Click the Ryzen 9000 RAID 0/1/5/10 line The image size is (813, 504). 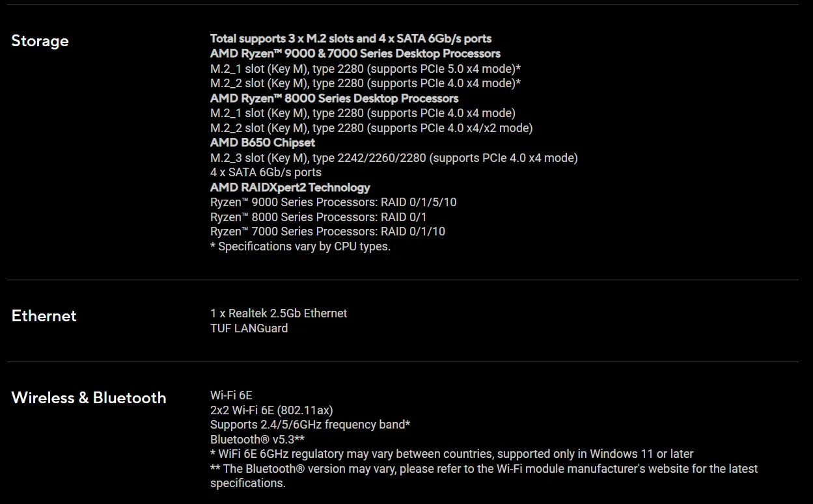tap(333, 202)
